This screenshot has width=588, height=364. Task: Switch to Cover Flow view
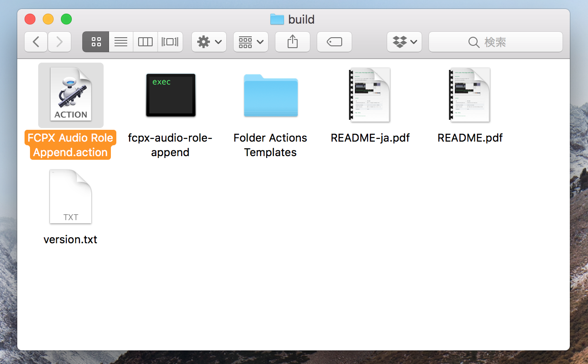coord(170,42)
